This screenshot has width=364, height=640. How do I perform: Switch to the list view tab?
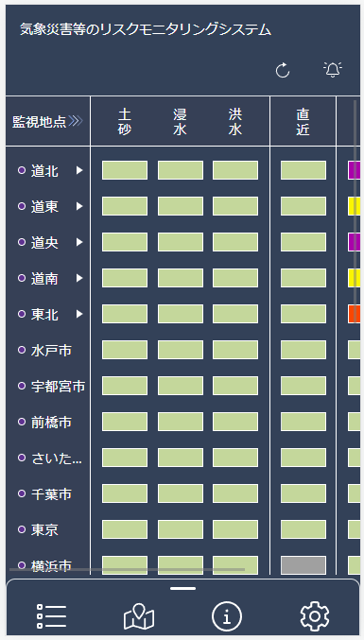coord(51,616)
